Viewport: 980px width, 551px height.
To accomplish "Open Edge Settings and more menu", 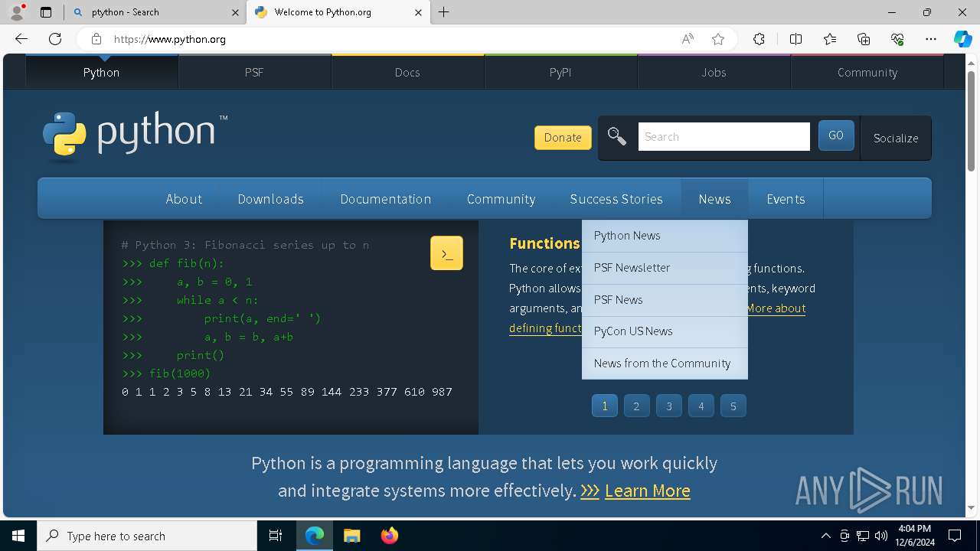I will pyautogui.click(x=931, y=39).
